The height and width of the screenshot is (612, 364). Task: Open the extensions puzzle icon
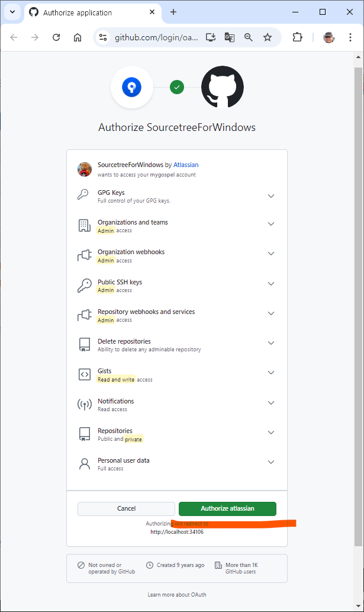pos(297,37)
